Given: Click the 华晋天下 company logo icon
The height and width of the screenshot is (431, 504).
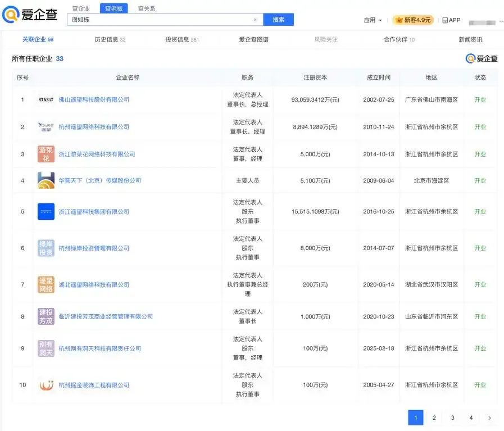Looking at the screenshot, I should [x=46, y=181].
